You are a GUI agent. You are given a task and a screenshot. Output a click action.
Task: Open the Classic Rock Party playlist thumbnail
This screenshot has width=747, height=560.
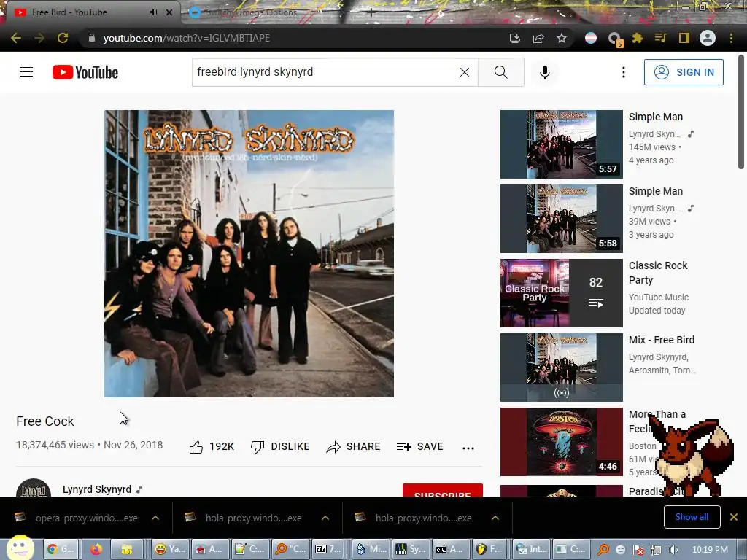click(x=561, y=293)
